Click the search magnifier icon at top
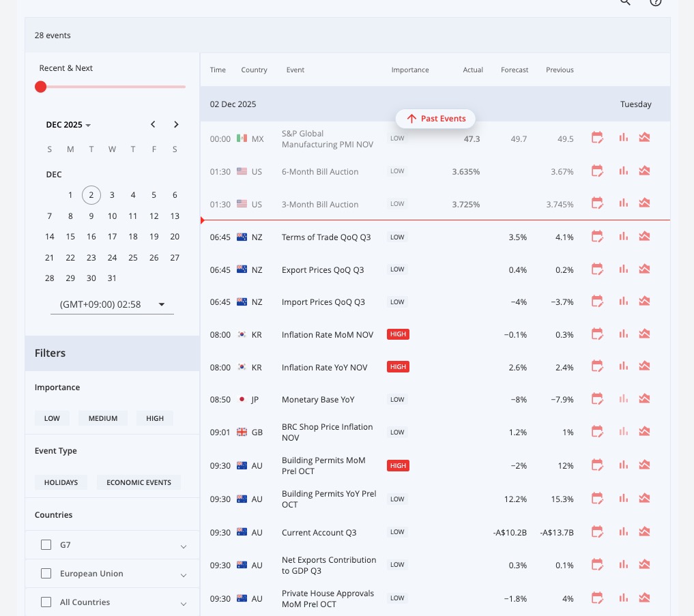This screenshot has width=694, height=616. (x=625, y=2)
